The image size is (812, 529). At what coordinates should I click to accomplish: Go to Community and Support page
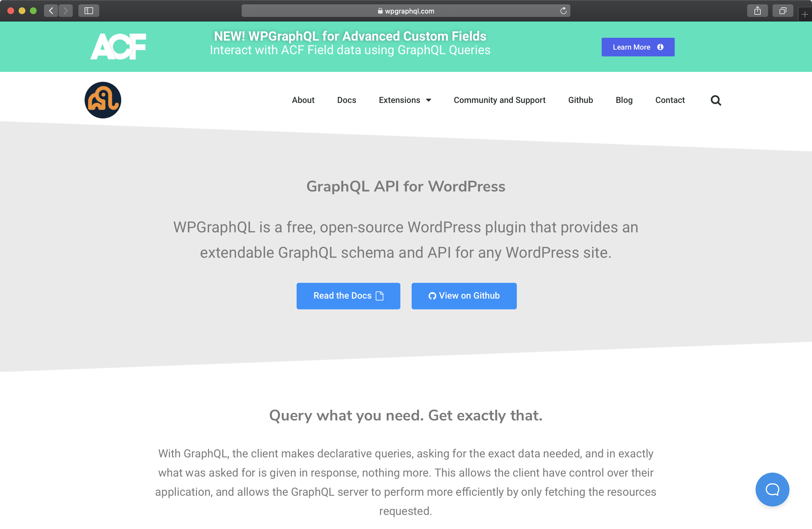pyautogui.click(x=499, y=100)
